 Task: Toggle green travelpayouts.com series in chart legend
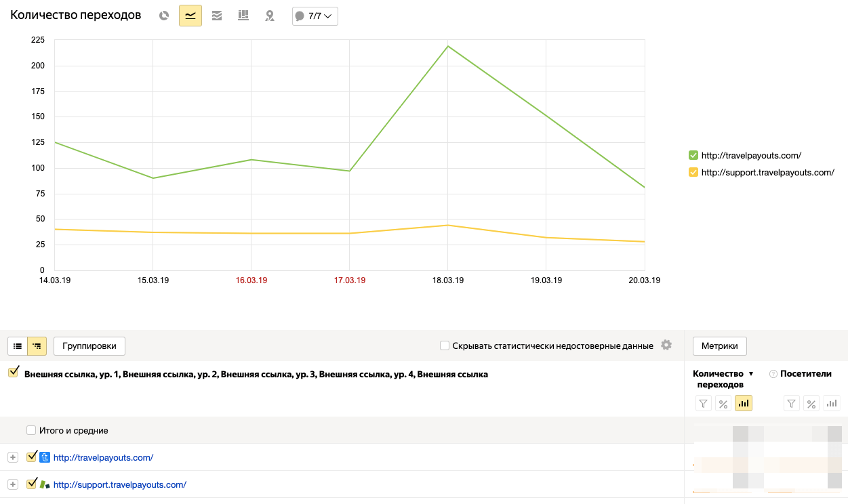pos(693,155)
